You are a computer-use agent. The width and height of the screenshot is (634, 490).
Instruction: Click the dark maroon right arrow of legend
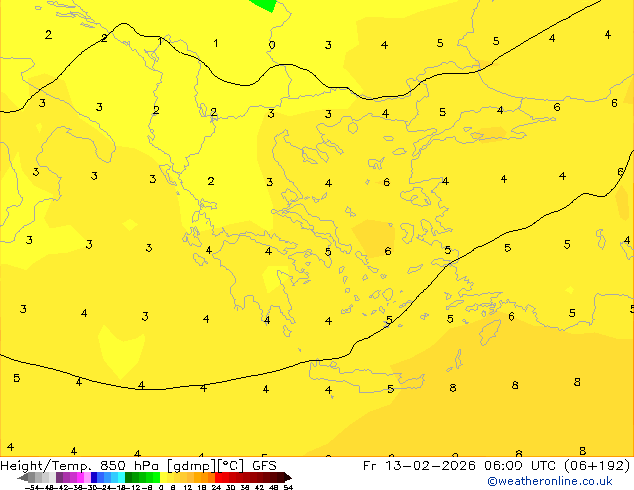pyautogui.click(x=287, y=477)
